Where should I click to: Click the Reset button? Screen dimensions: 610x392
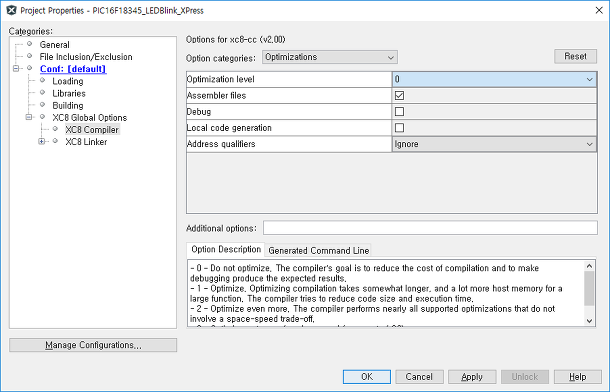click(x=575, y=56)
